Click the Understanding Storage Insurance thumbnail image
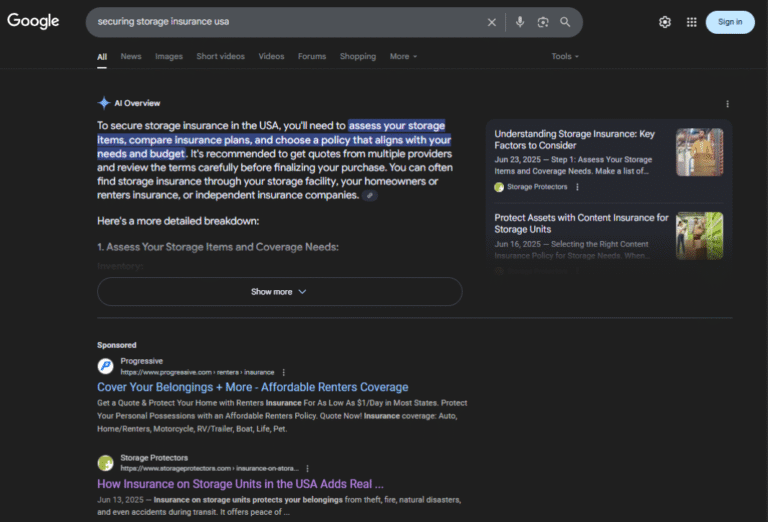The height and width of the screenshot is (522, 768). (x=699, y=152)
